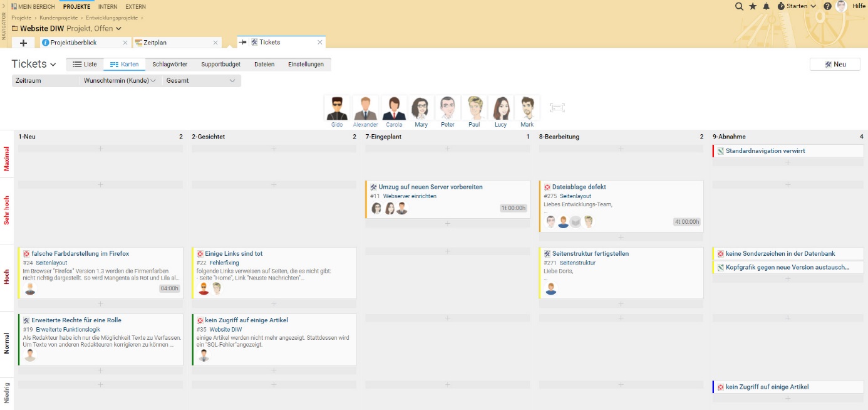The width and height of the screenshot is (868, 410).
Task: Expand the Wunschtermin (Kunde) dropdown
Action: point(120,81)
